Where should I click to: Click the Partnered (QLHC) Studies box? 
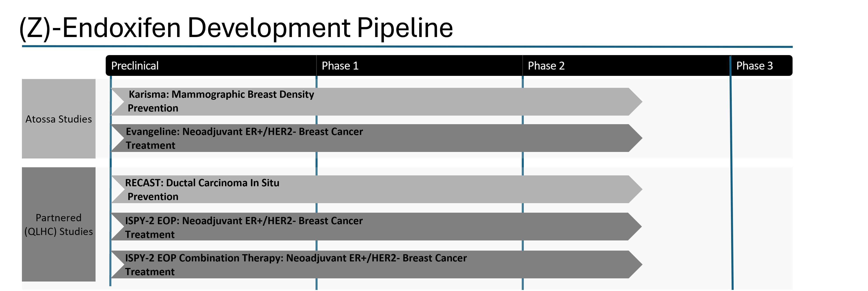pos(59,224)
